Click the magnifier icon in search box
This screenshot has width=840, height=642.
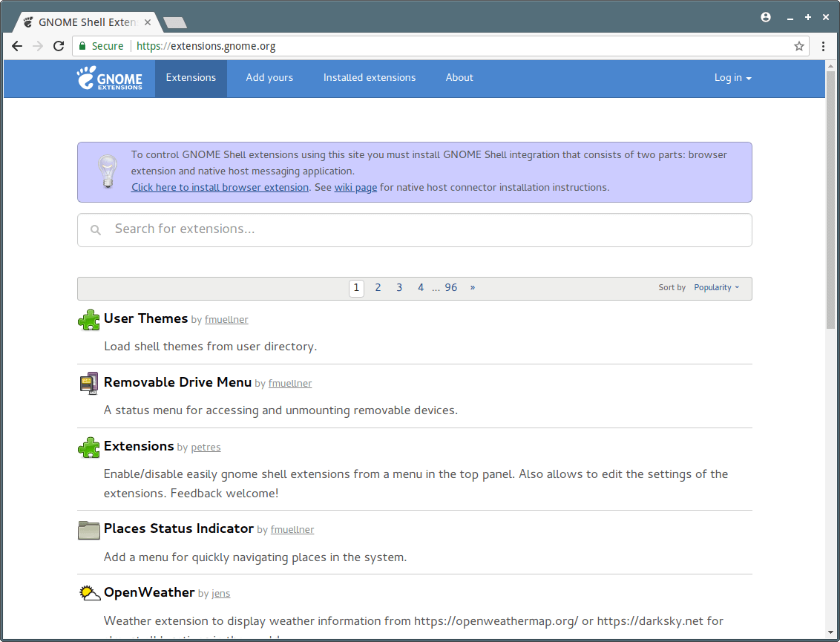point(96,230)
